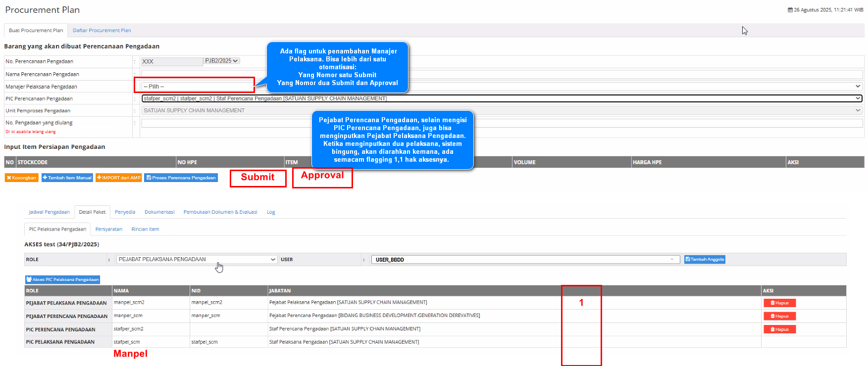Open the Jadwal Pengadaan tab
This screenshot has height=366, width=868.
click(49, 212)
